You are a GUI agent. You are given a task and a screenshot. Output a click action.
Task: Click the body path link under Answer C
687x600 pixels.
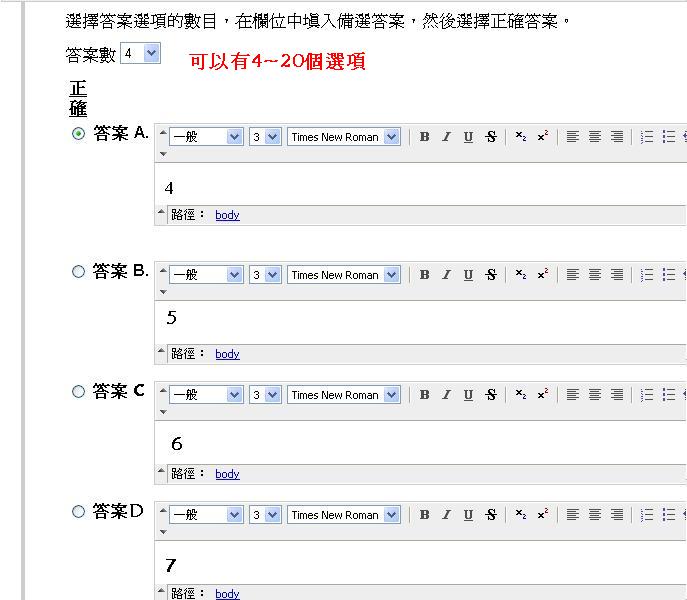tap(227, 474)
